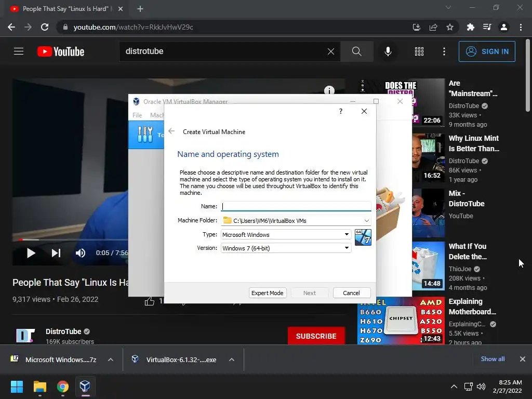Screen dimensions: 532x399
Task: Open 'Why Linux Mint Is Better Than' thumbnail
Action: pos(428,157)
